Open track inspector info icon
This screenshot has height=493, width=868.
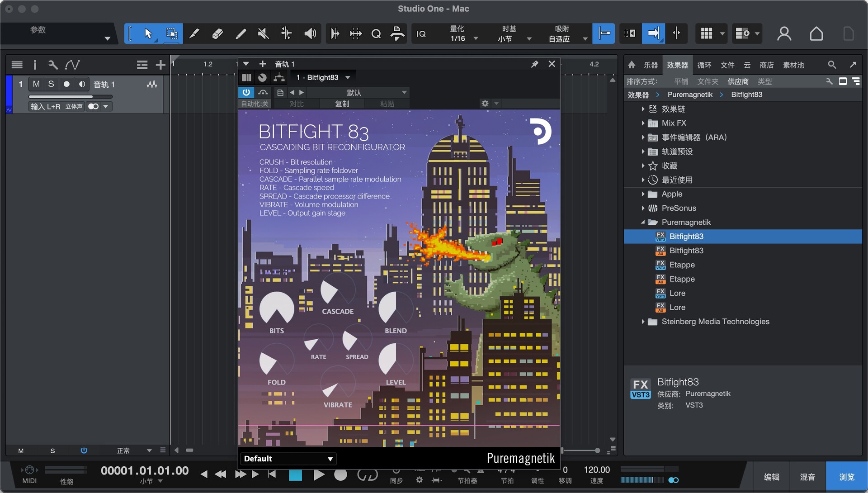click(35, 65)
